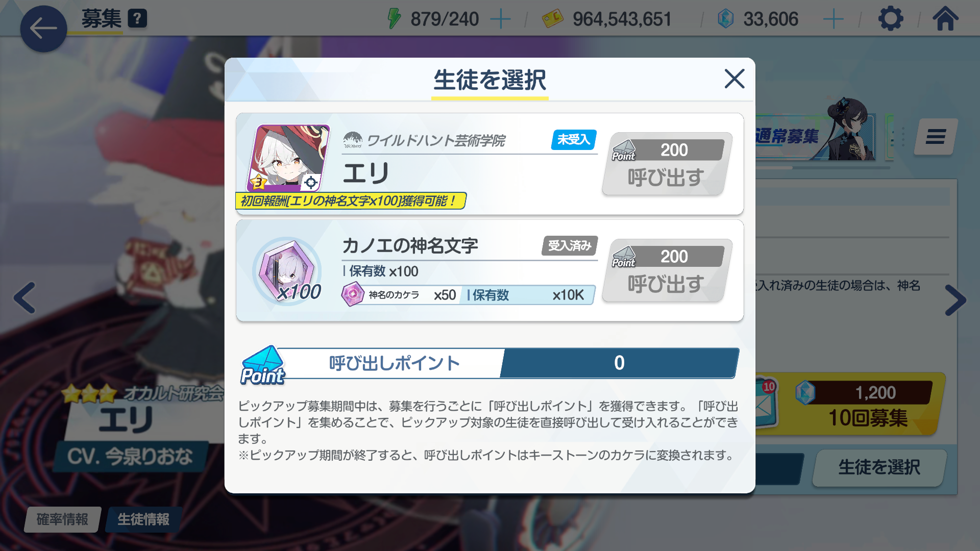Open the settings gear icon

pyautogui.click(x=891, y=19)
